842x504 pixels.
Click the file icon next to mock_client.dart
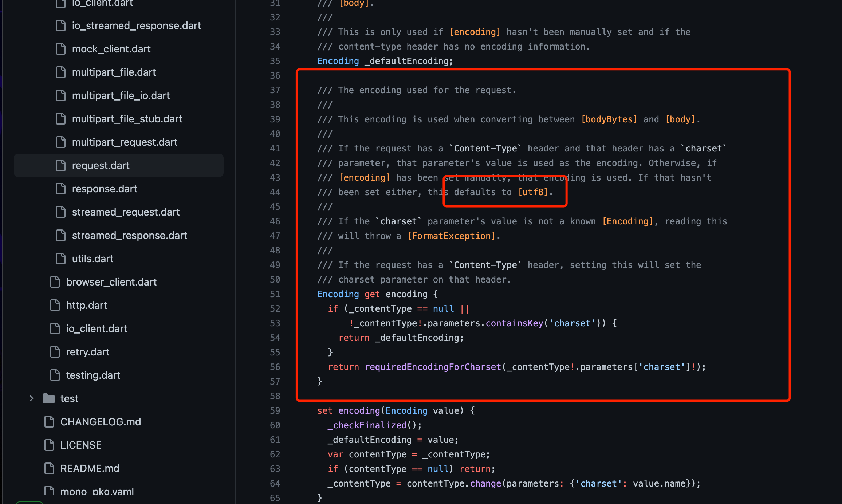(61, 49)
